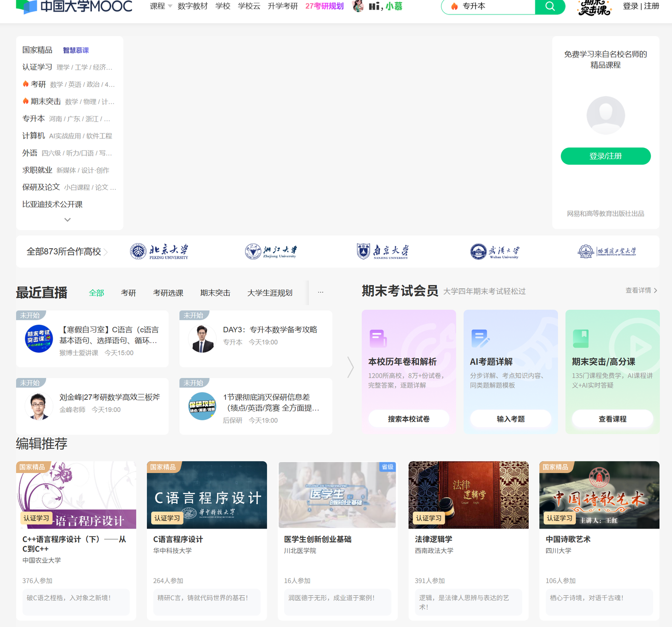The image size is (672, 627).
Task: Open Zhejiang University logo
Action: [271, 251]
